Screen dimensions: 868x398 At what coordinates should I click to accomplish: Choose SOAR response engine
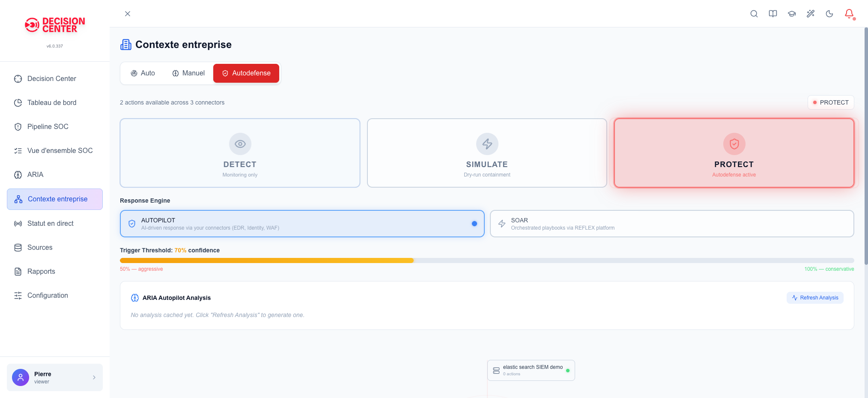tap(672, 224)
